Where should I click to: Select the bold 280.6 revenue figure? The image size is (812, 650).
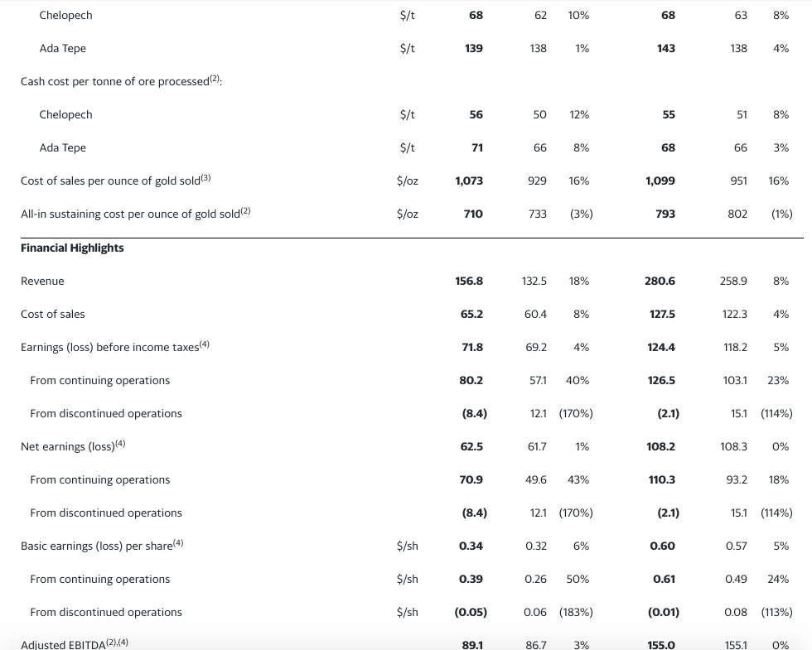pos(660,282)
